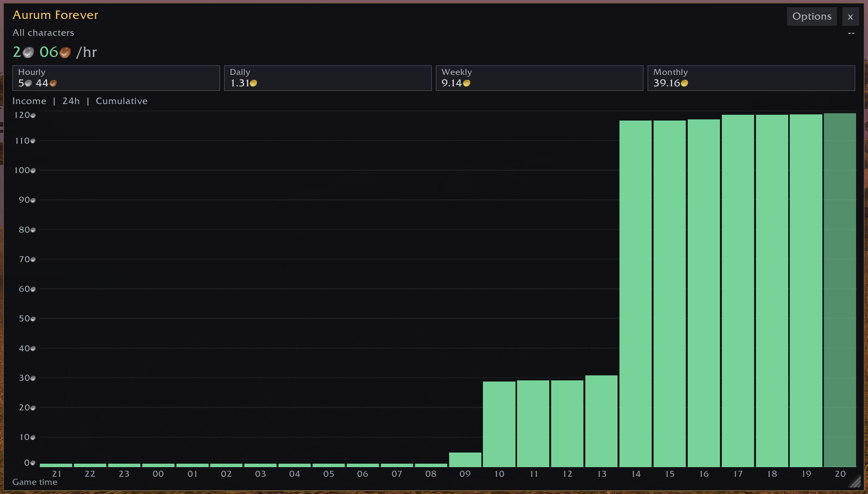Click the '9.14' Weekly value
The image size is (868, 494).
[x=451, y=83]
